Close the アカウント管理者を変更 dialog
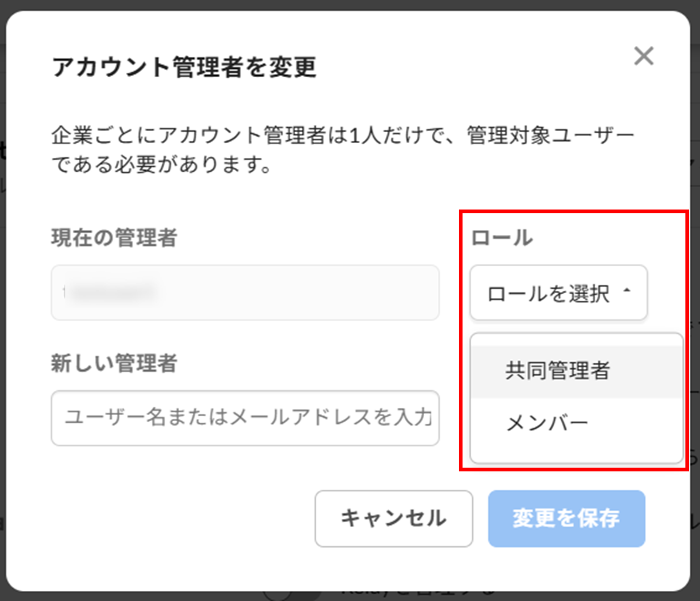Screen dimensions: 700x601 pos(643,56)
